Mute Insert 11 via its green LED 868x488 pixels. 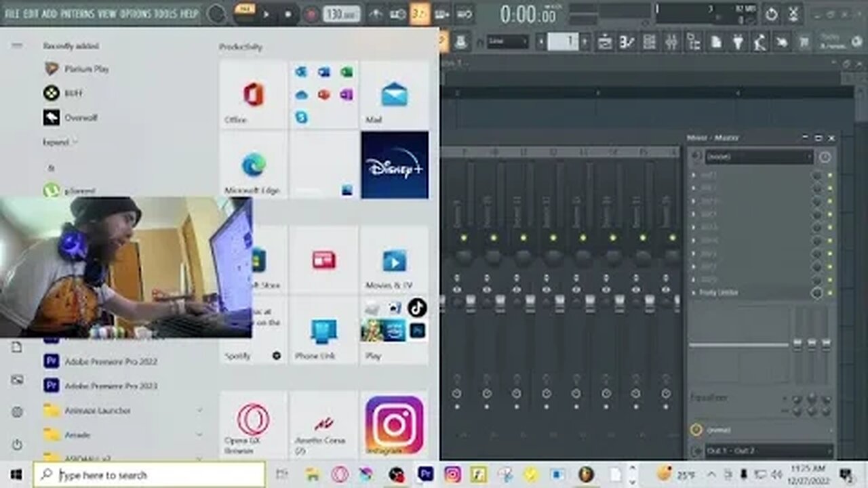coord(524,238)
